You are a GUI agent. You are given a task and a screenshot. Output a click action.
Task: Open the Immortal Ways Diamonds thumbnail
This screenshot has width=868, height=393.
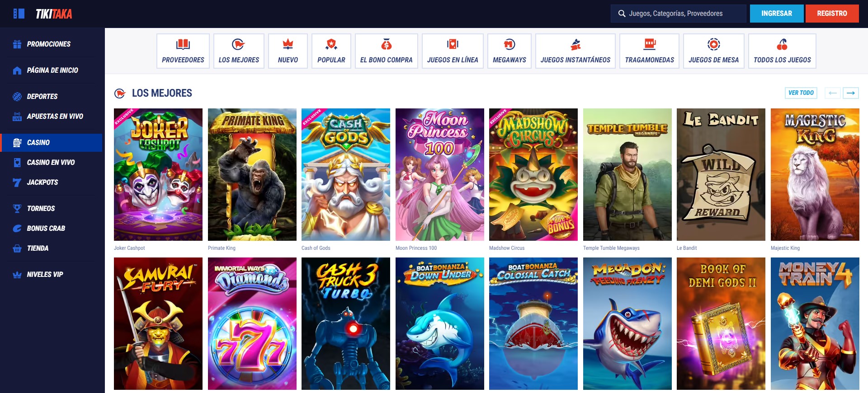(x=252, y=323)
